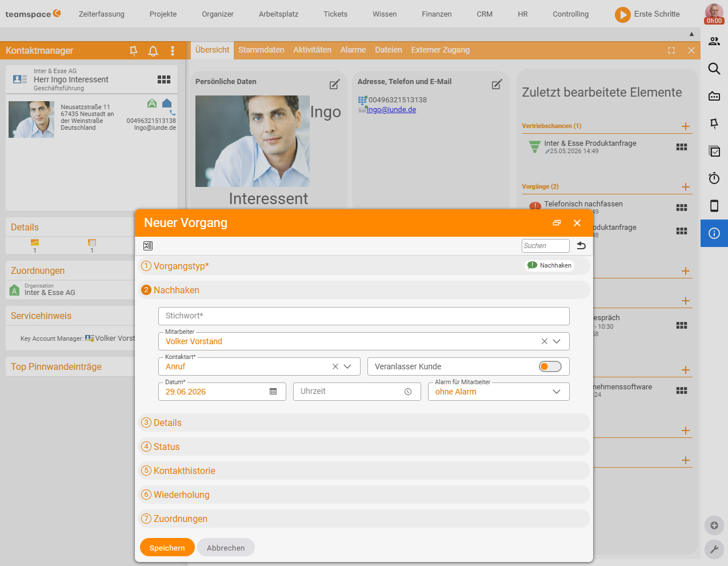Open the Controlling menu
The width and height of the screenshot is (728, 566).
(x=570, y=14)
